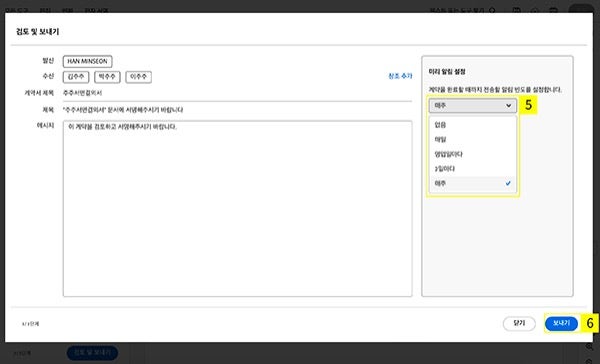Click the 참조 추가 link
The height and width of the screenshot is (364, 600).
tap(400, 76)
